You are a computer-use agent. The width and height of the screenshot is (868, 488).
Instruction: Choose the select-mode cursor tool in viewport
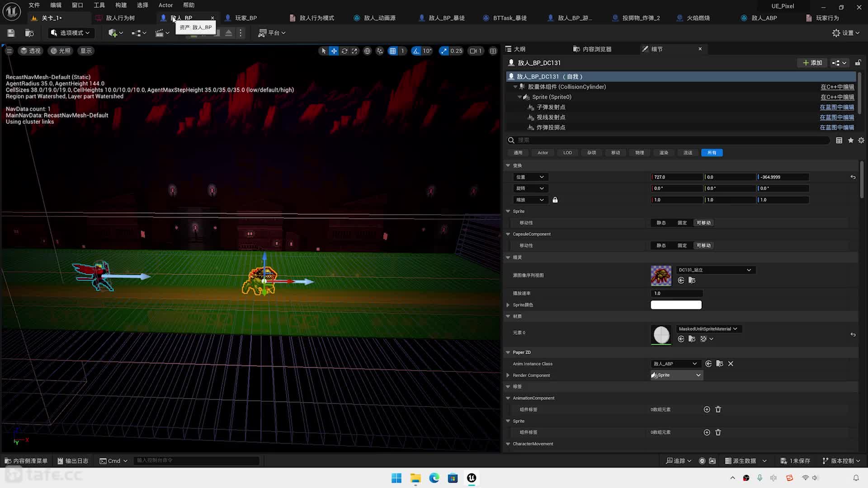click(x=323, y=51)
